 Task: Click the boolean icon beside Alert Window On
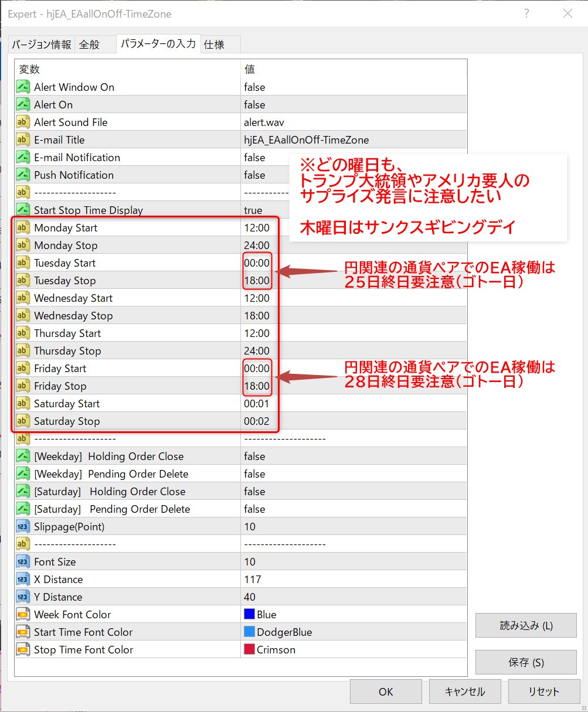(x=23, y=87)
